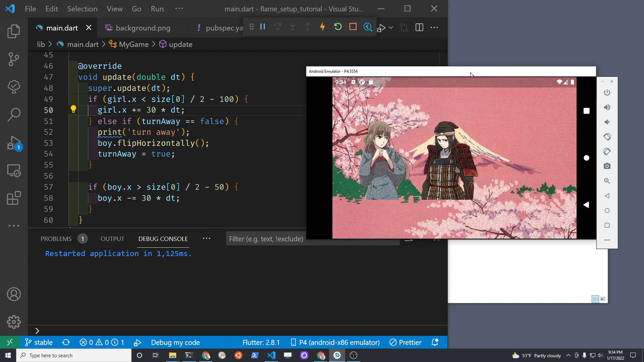Grab the debug toolbar drag handle
Screen dimensions: 644x362
coord(252,27)
